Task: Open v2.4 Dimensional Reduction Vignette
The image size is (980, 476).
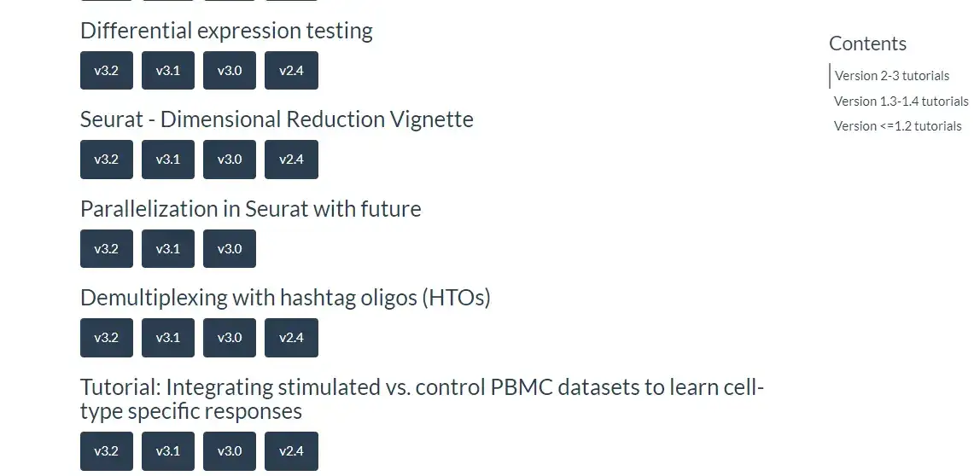Action: [291, 160]
